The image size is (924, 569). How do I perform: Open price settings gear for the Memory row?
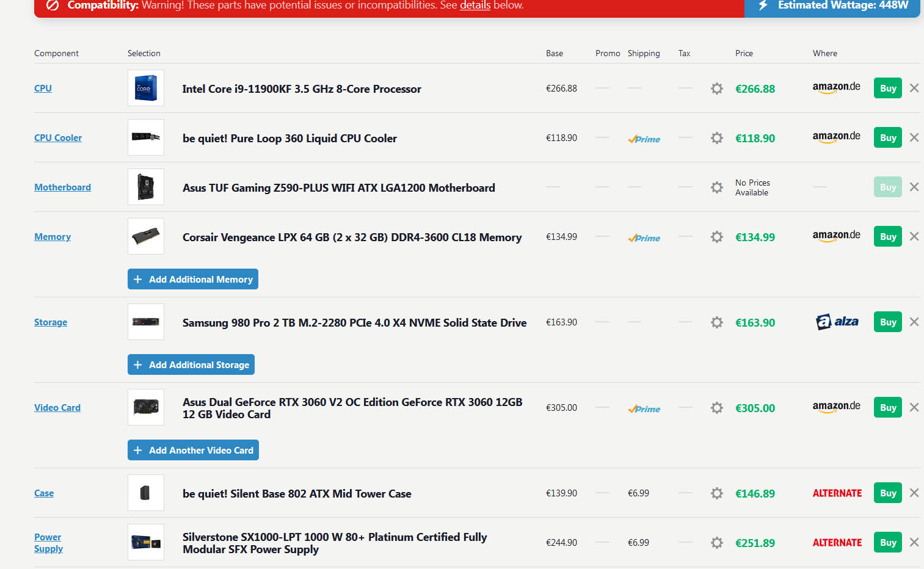click(717, 237)
